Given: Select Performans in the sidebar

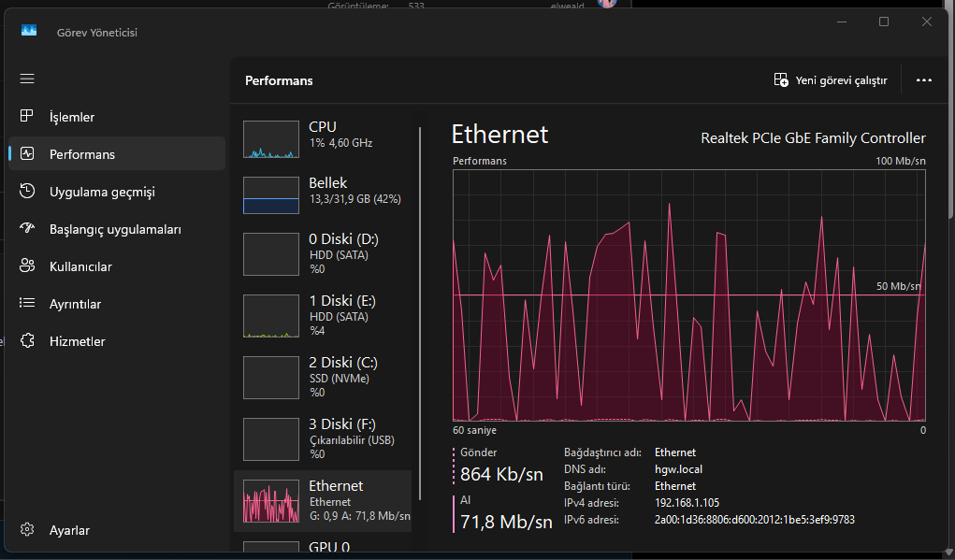Looking at the screenshot, I should pyautogui.click(x=117, y=153).
